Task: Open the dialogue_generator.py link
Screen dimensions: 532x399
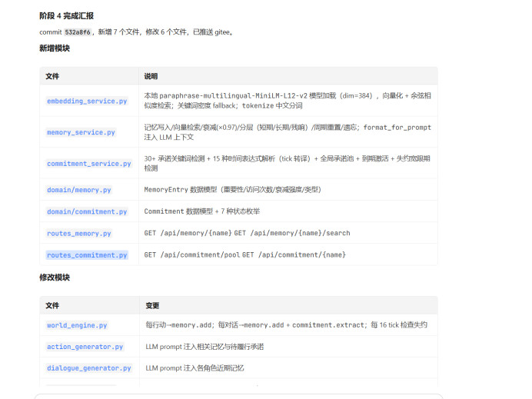Action: 89,368
